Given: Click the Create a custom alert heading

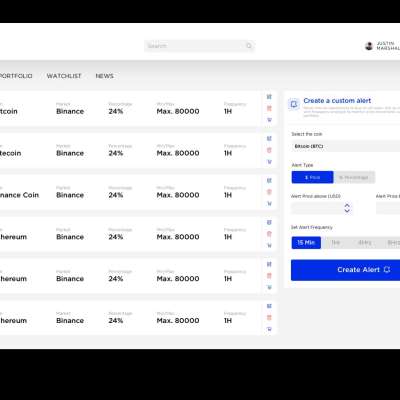Looking at the screenshot, I should pos(337,101).
